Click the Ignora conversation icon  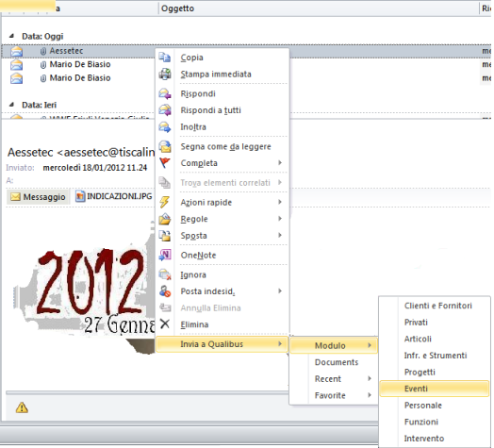165,274
